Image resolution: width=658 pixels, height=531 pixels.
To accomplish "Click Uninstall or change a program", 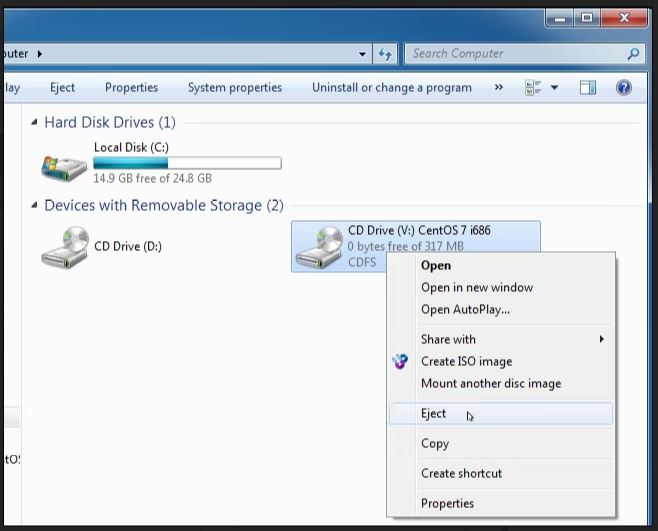I will (391, 88).
